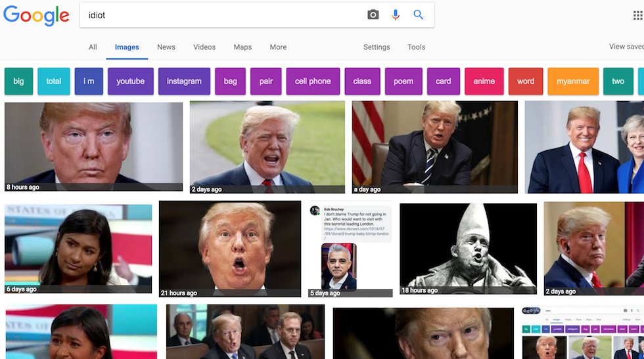Click the "bag" suggestion chip
This screenshot has height=359, width=644.
click(230, 81)
